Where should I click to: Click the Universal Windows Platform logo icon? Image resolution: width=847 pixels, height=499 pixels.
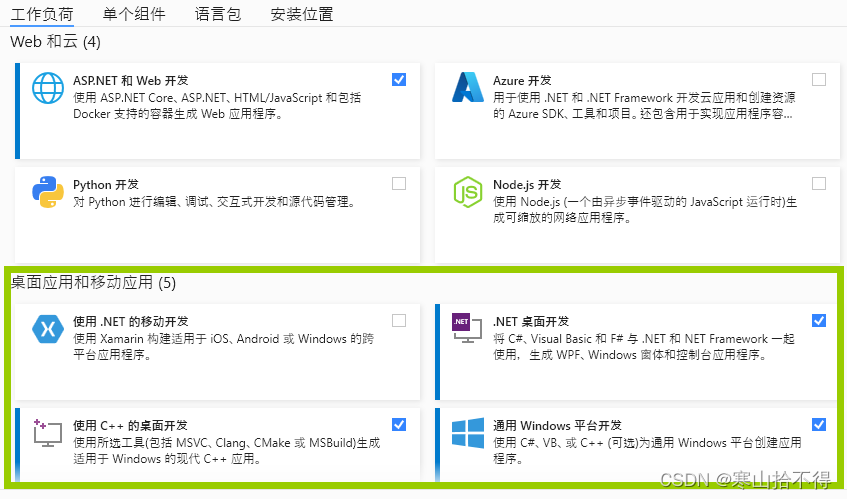468,433
